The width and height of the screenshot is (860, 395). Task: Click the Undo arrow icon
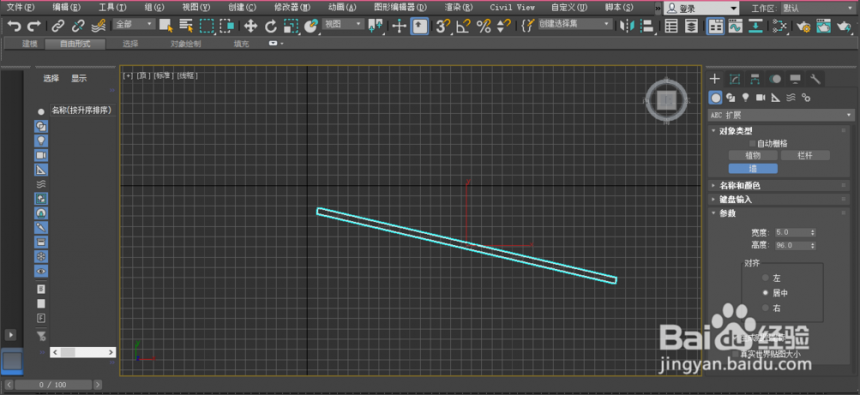(15, 26)
